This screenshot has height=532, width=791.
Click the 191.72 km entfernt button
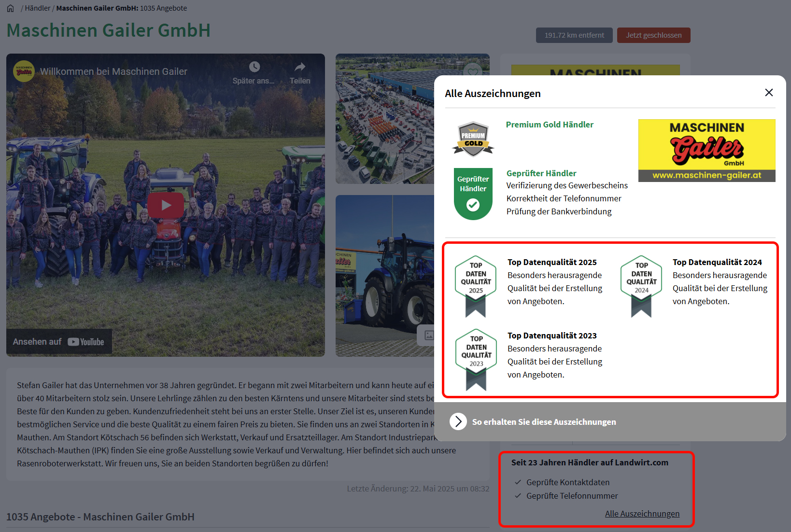pyautogui.click(x=574, y=35)
